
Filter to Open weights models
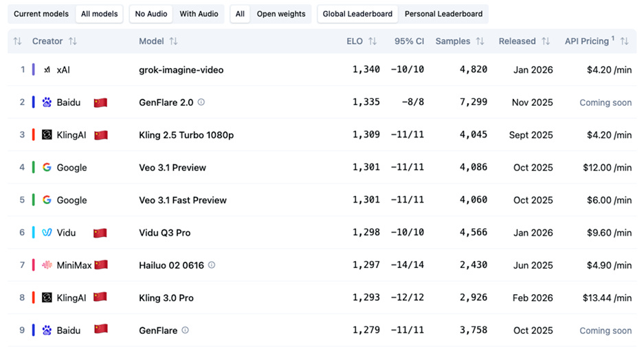281,14
